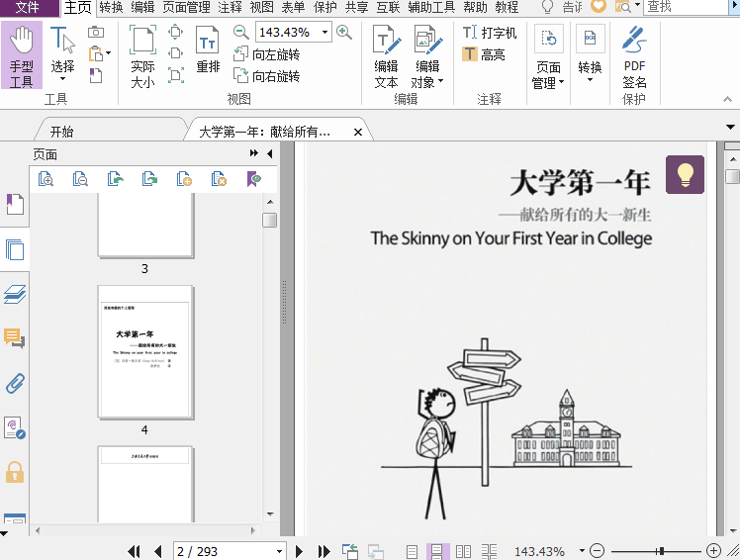Go to the first page button
This screenshot has width=740, height=560.
pyautogui.click(x=134, y=551)
